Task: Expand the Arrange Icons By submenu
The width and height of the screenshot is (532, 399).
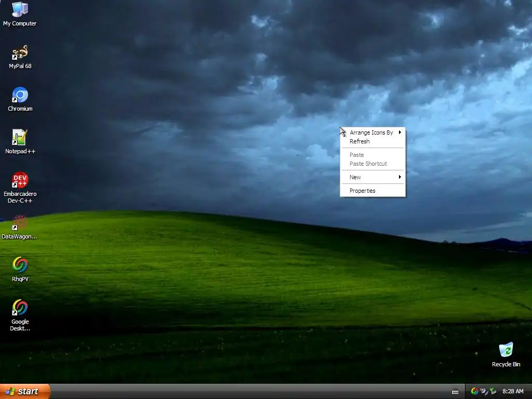Action: pos(373,132)
